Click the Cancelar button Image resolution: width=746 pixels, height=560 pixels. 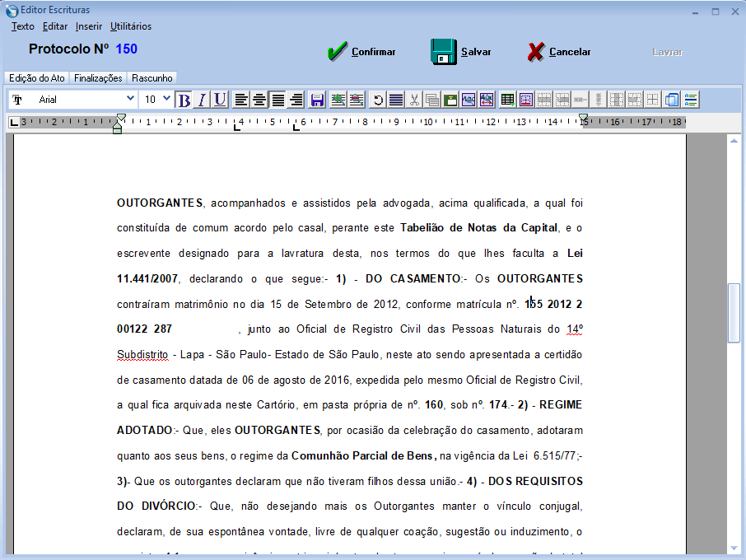click(x=559, y=52)
